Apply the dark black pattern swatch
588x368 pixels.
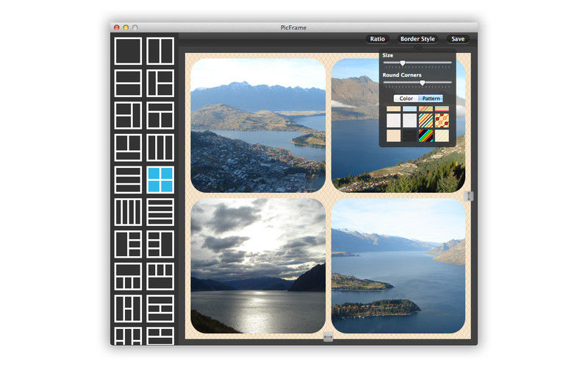pyautogui.click(x=409, y=135)
